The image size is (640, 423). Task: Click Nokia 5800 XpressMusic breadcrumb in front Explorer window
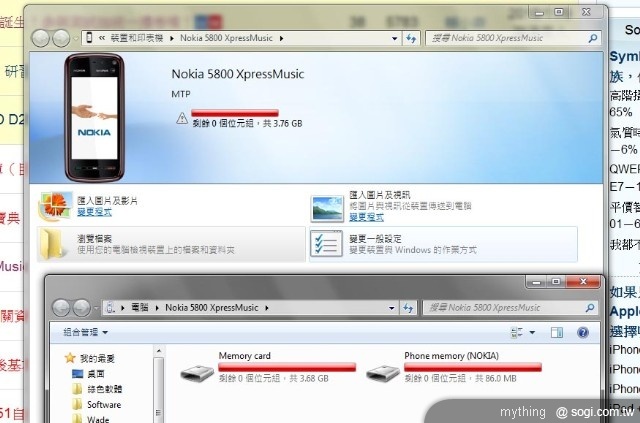tap(211, 307)
